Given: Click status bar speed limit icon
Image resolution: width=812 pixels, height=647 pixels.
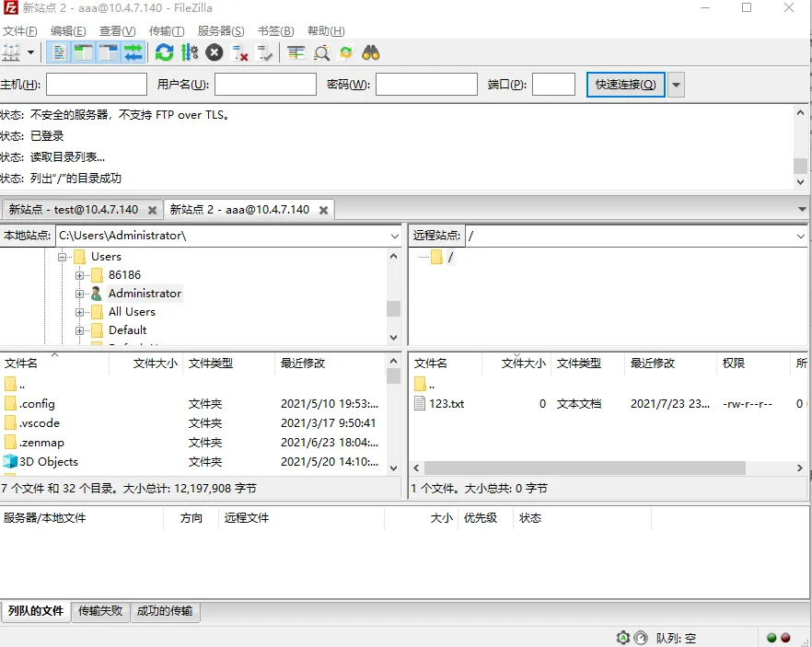Looking at the screenshot, I should click(641, 638).
